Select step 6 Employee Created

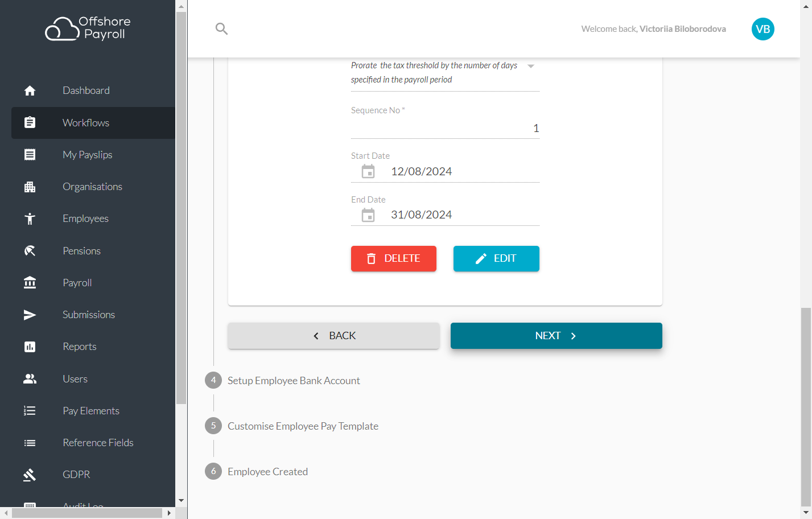click(x=257, y=471)
